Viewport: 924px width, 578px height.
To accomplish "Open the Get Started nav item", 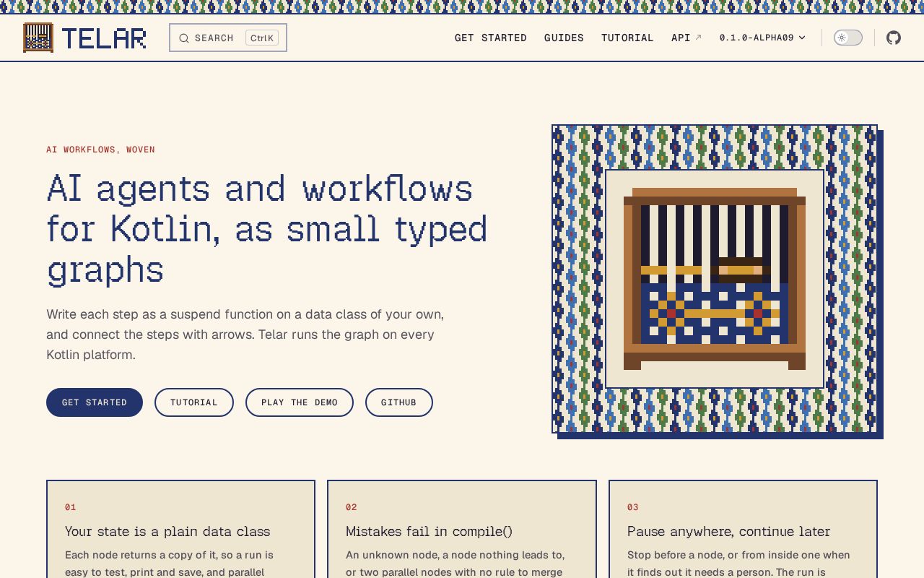I will coord(491,38).
